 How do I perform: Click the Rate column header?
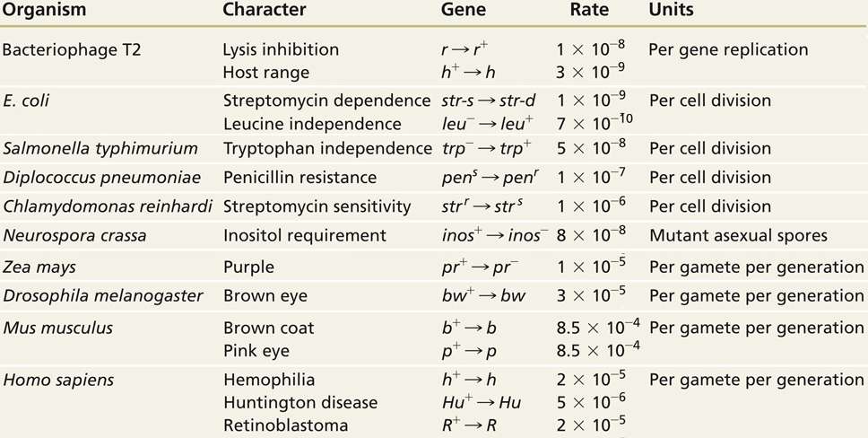click(x=588, y=12)
